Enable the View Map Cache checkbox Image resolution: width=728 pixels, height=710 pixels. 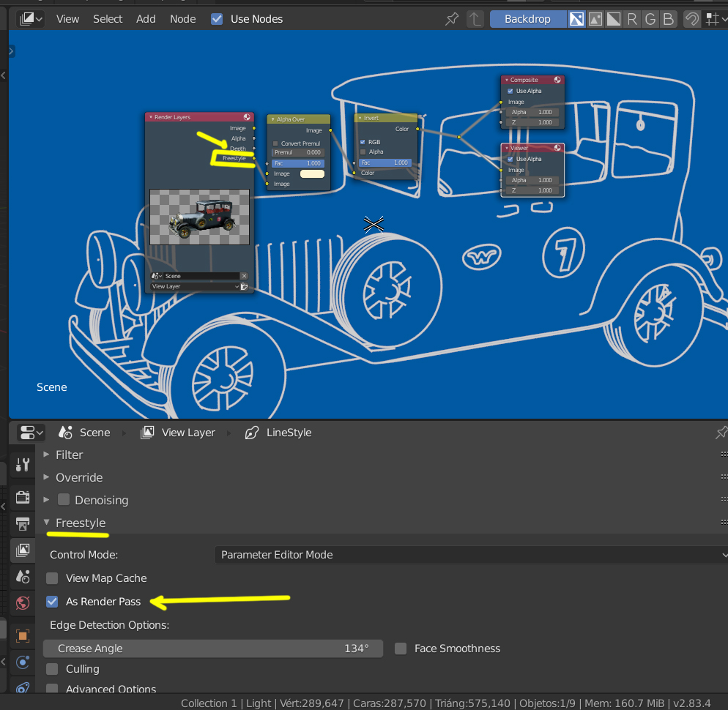click(x=52, y=578)
